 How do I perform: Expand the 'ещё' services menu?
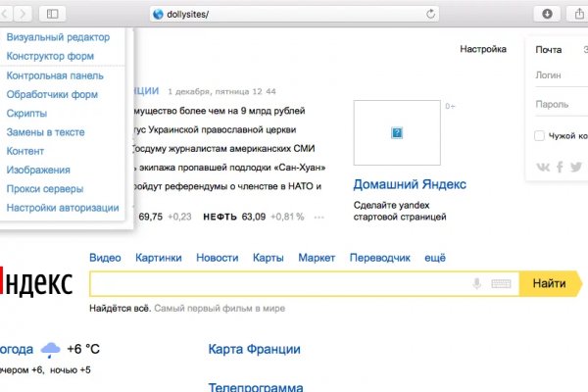tap(435, 258)
